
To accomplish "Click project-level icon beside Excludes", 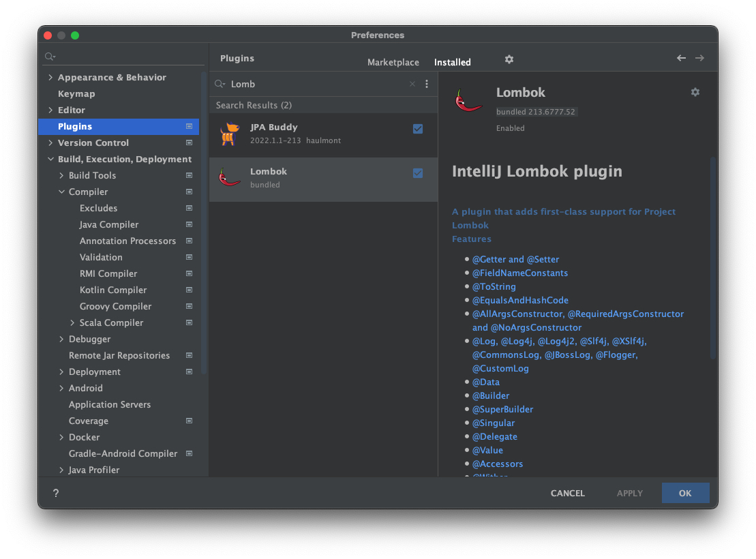I will [x=189, y=209].
